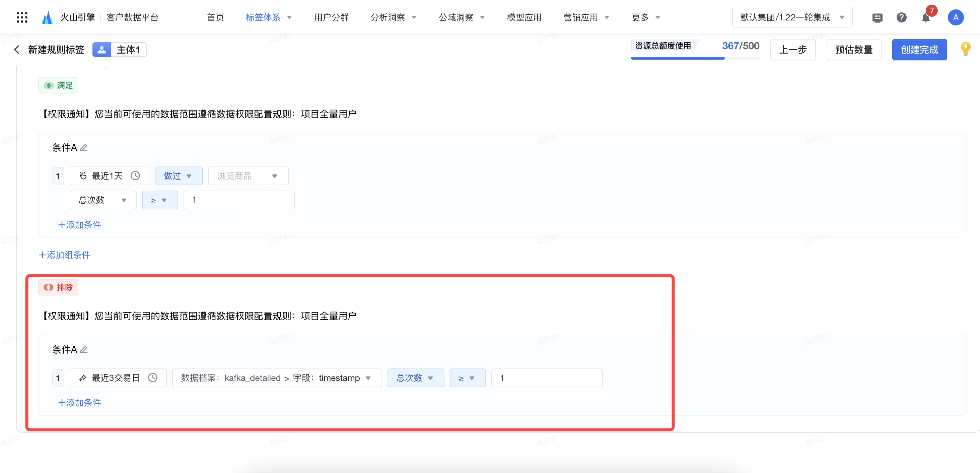Click the count value field in 满足 section
The width and height of the screenshot is (980, 473).
[x=239, y=200]
